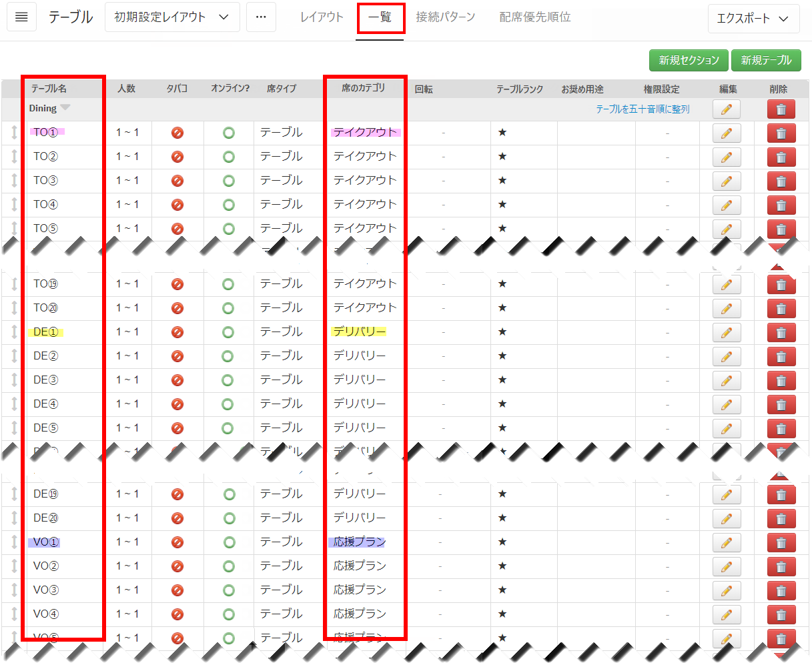Delete table TO⑳ with trash icon
Screen dimensions: 812x663
coord(781,309)
